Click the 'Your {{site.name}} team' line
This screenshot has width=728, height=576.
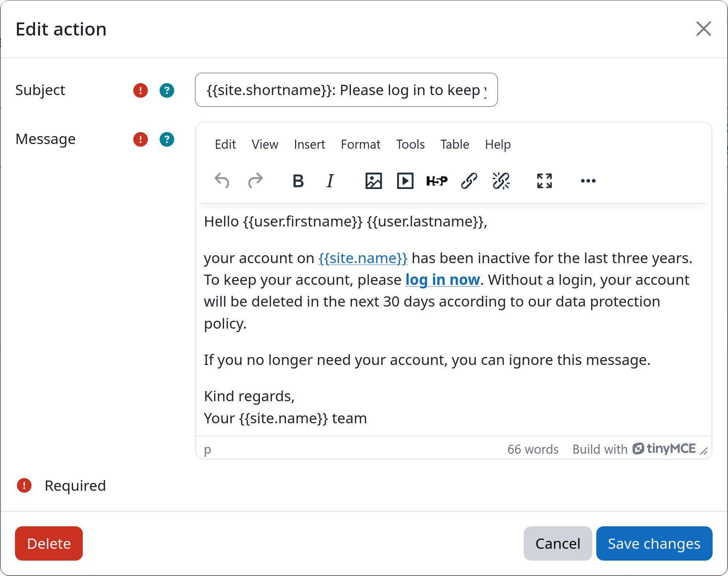(285, 418)
